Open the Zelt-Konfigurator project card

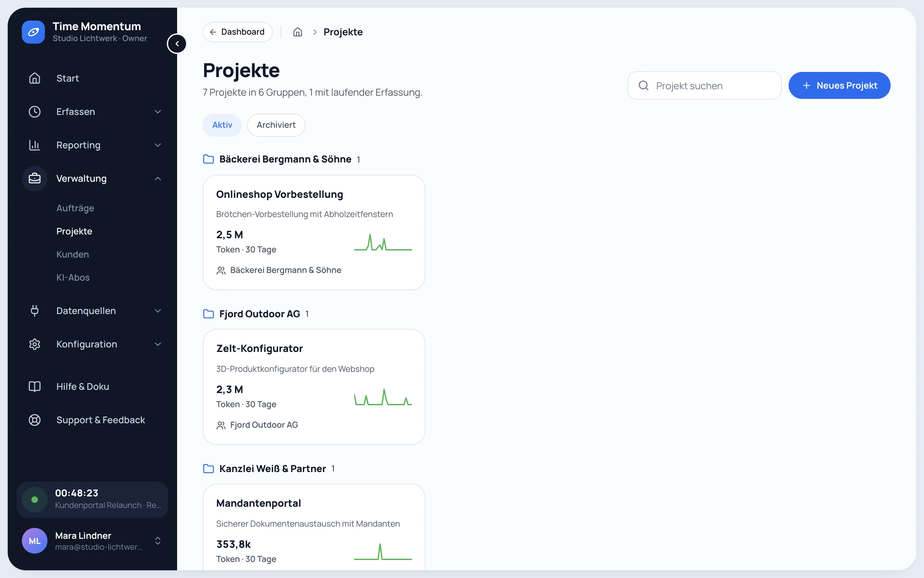point(314,387)
